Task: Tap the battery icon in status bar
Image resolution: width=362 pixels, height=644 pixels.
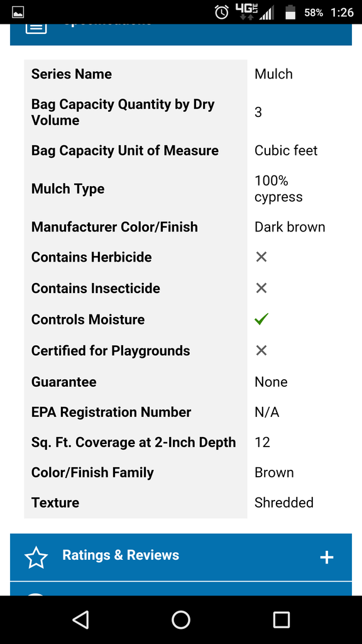Action: point(290,13)
